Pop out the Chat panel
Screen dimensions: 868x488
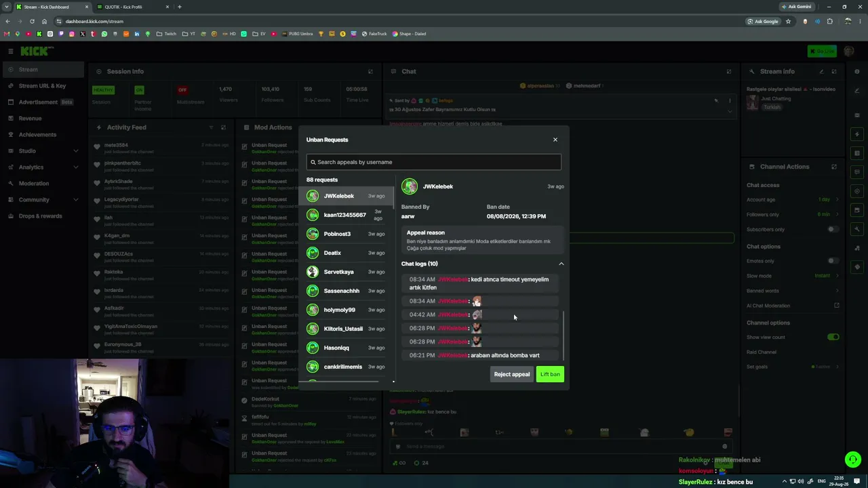(x=729, y=71)
